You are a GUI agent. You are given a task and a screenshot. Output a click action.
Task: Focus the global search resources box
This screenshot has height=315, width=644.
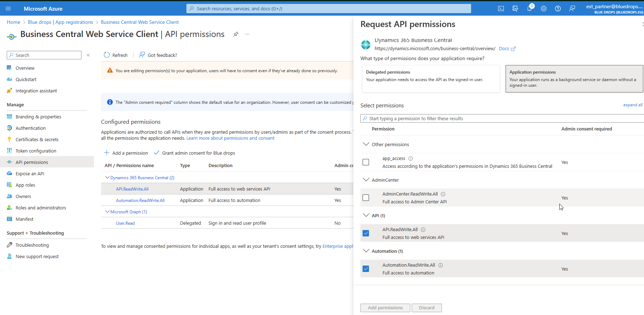(329, 9)
